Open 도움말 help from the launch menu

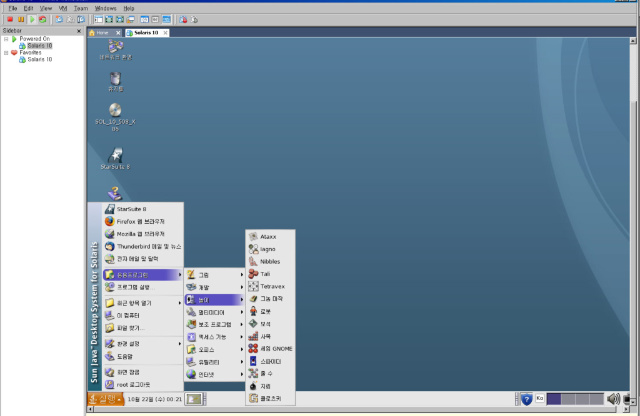point(143,356)
